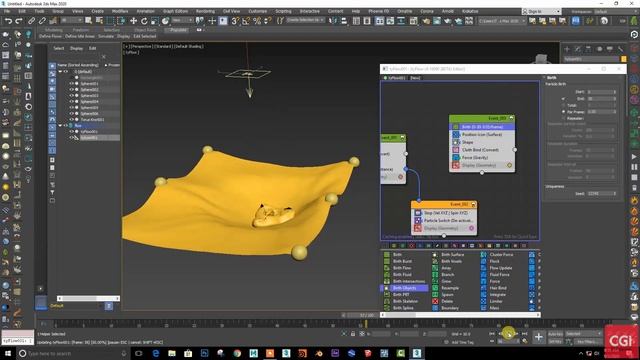Open the key filter Selected dropdown
This screenshot has height=360, width=640.
583,334
